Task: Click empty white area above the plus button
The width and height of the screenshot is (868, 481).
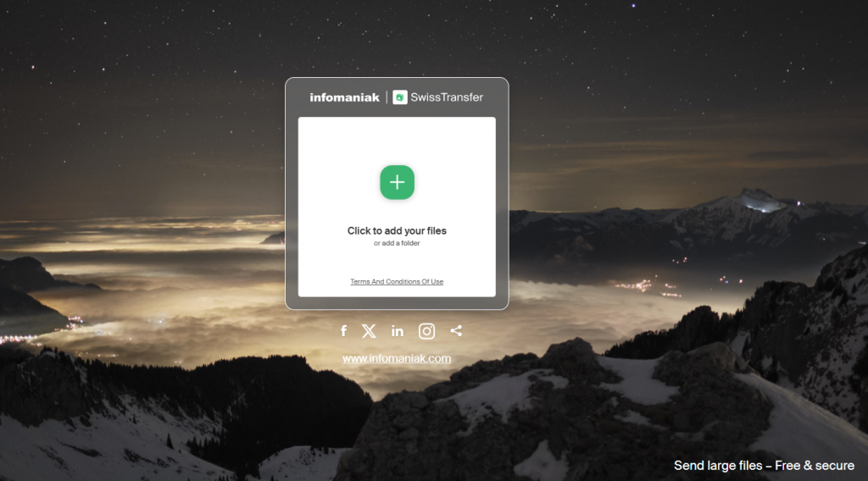Action: [397, 140]
